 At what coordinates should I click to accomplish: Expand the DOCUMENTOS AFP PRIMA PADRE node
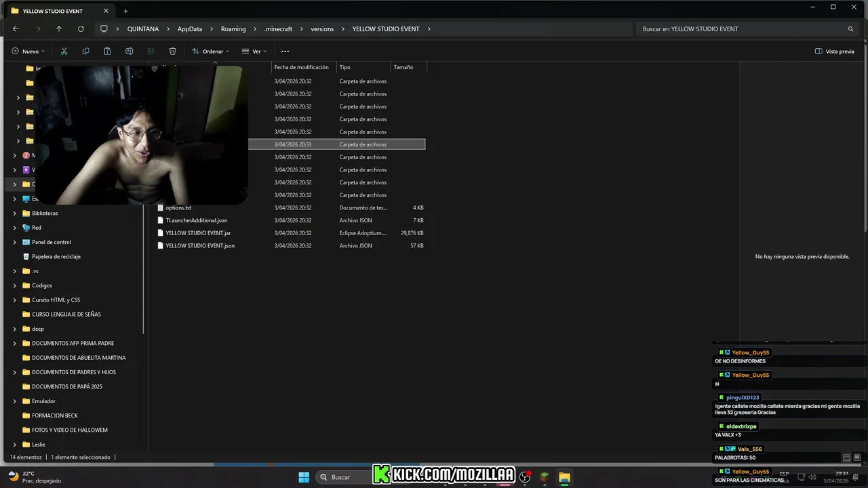coord(15,343)
